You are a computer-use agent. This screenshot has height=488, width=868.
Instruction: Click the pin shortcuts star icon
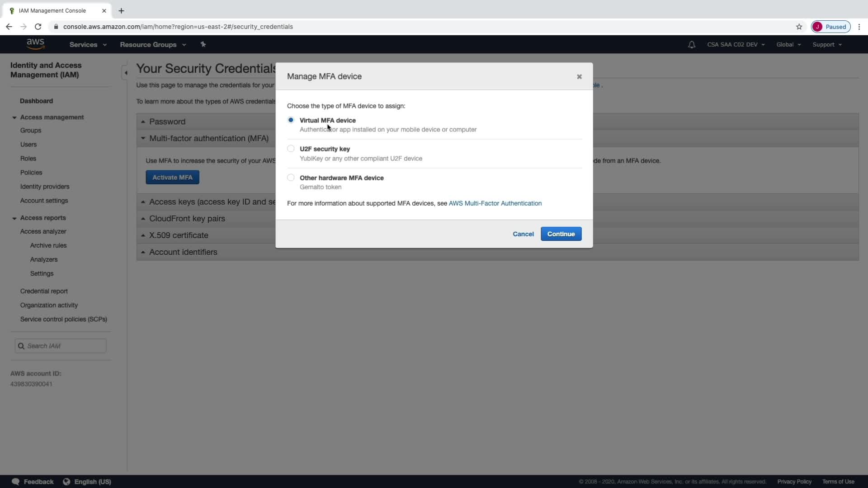click(203, 44)
